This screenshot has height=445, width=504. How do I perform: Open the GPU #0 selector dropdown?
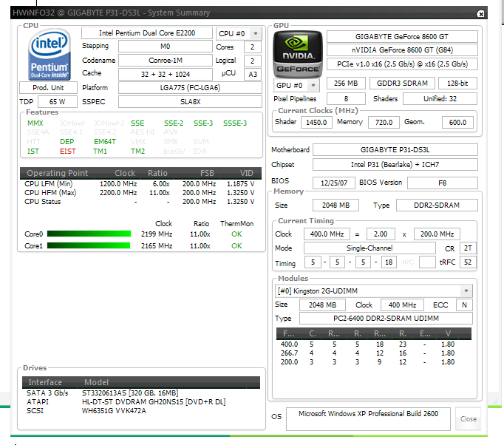[x=296, y=85]
